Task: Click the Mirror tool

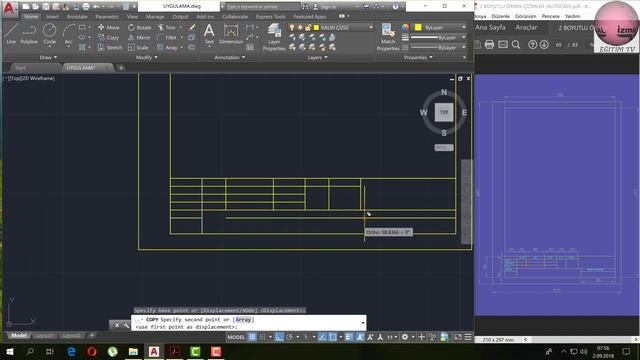Action: 139,38
